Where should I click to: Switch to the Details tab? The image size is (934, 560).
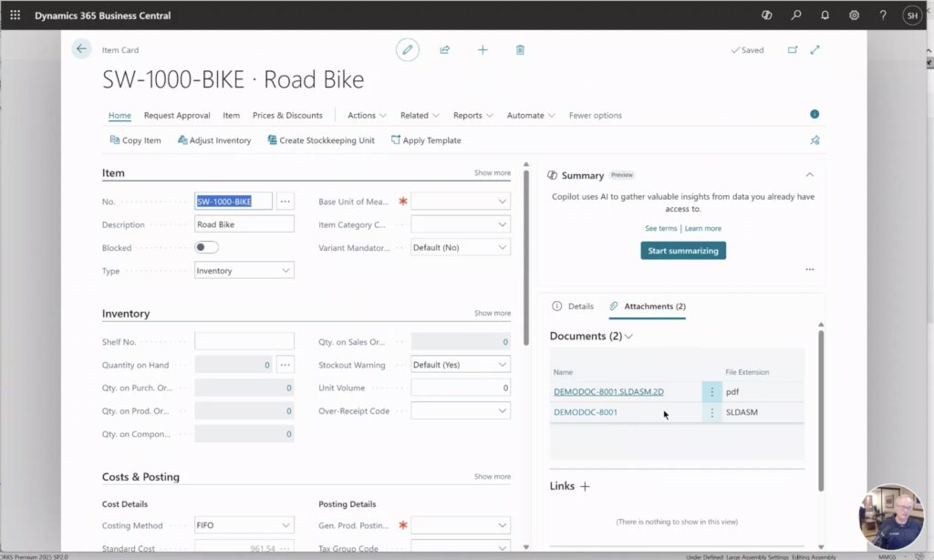coord(573,306)
